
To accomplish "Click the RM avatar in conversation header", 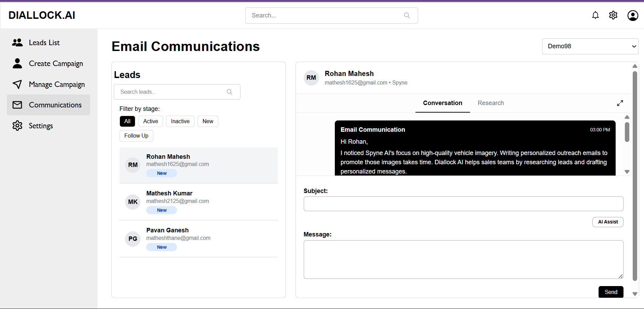I will [x=311, y=78].
